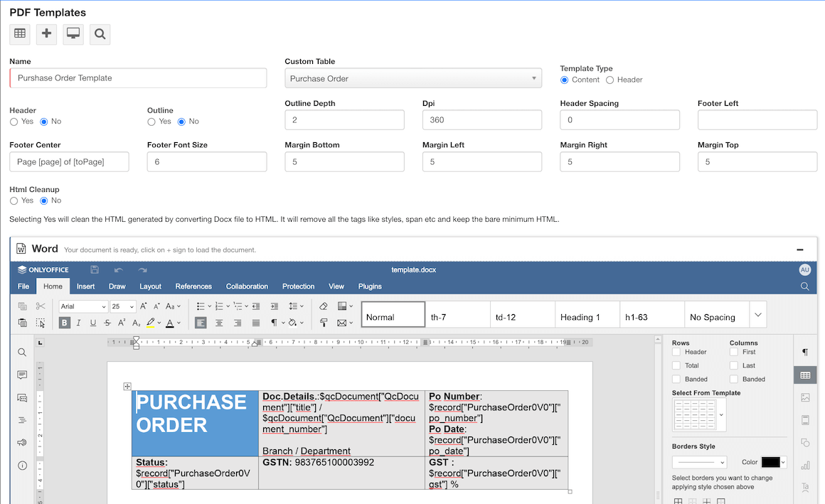
Task: Apply the Heading 1 style
Action: (587, 315)
